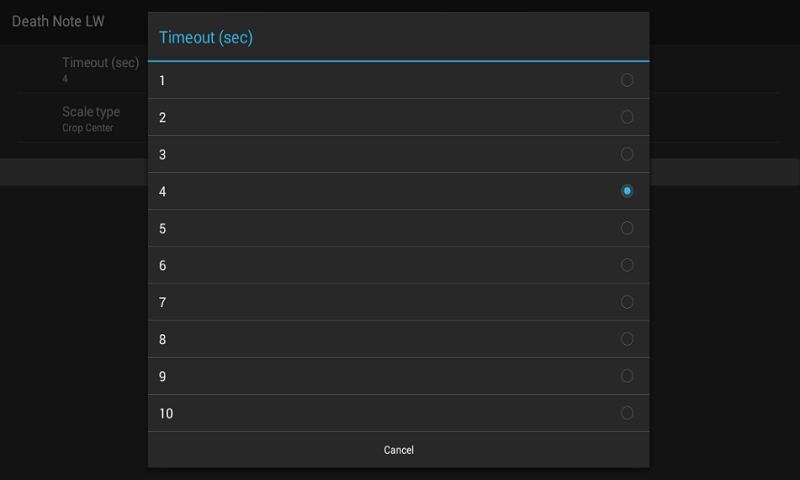Click the Timeout (sec) dialog title
The image size is (800, 480).
(x=206, y=37)
